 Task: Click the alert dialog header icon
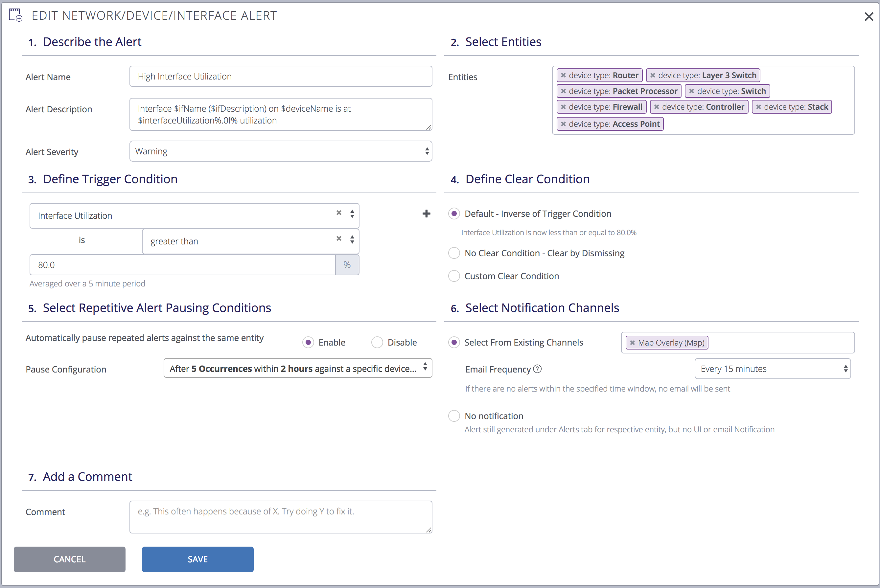15,15
